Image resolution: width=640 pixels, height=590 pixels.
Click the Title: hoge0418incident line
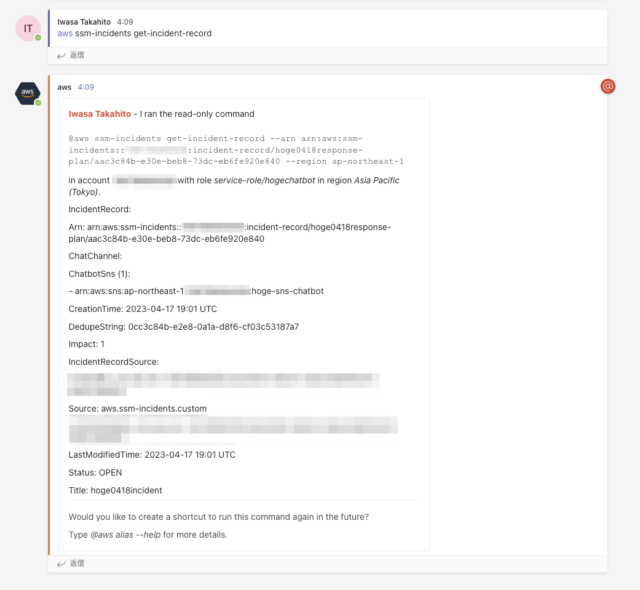(115, 490)
